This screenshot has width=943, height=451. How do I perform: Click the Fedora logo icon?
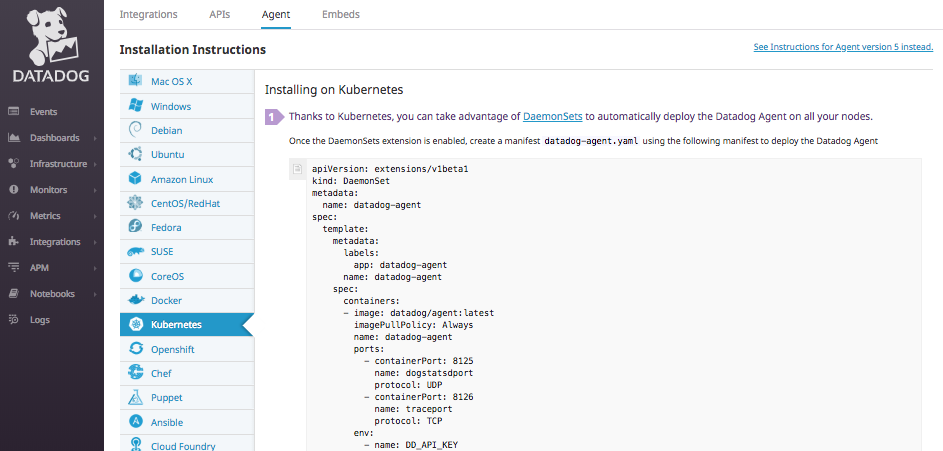135,227
